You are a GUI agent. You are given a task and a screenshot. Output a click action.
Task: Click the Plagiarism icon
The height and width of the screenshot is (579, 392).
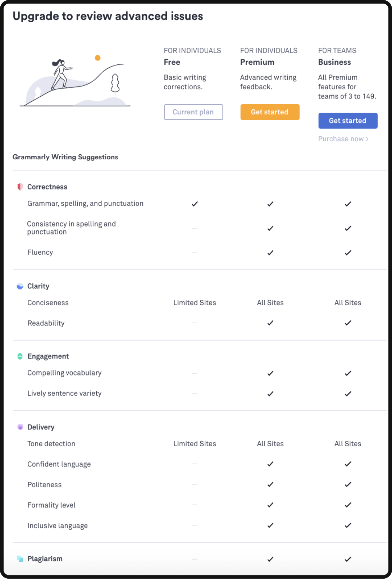coord(20,559)
